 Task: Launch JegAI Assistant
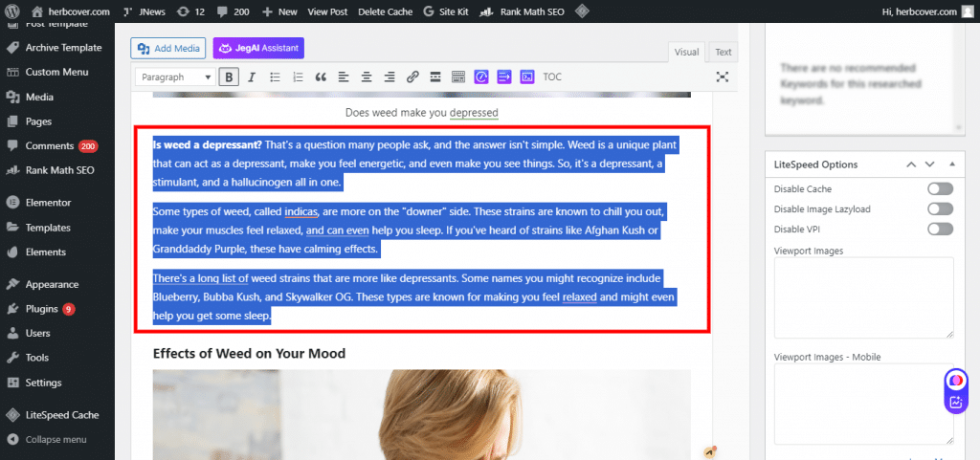pos(258,48)
